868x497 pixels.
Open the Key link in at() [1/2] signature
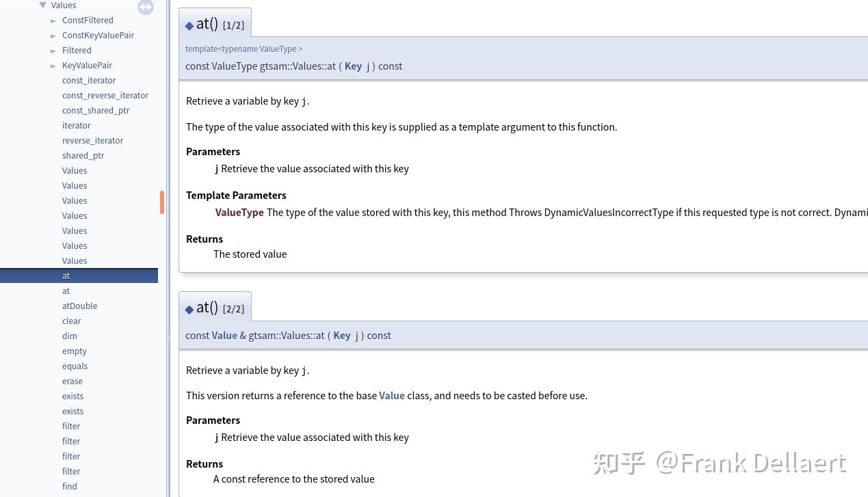(x=353, y=66)
